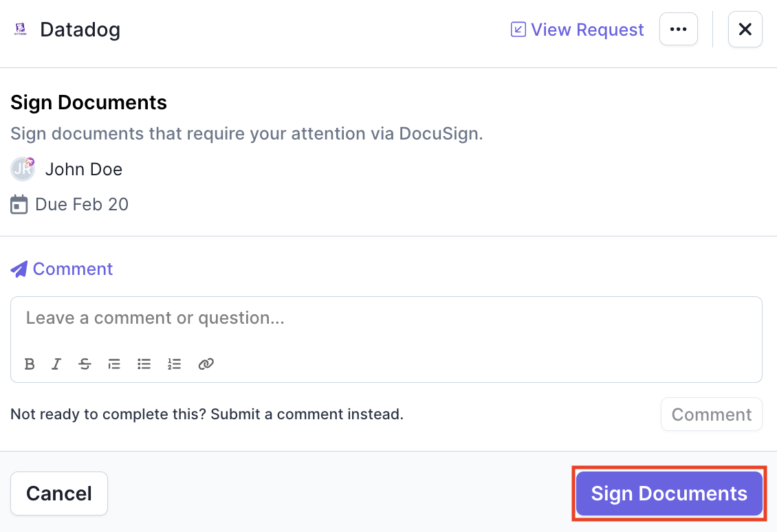Toggle strikethrough text formatting

85,364
